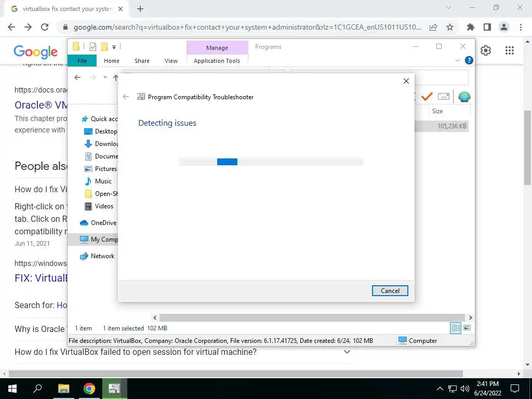Viewport: 532px width, 399px height.
Task: Go back in File Explorer
Action: click(77, 77)
